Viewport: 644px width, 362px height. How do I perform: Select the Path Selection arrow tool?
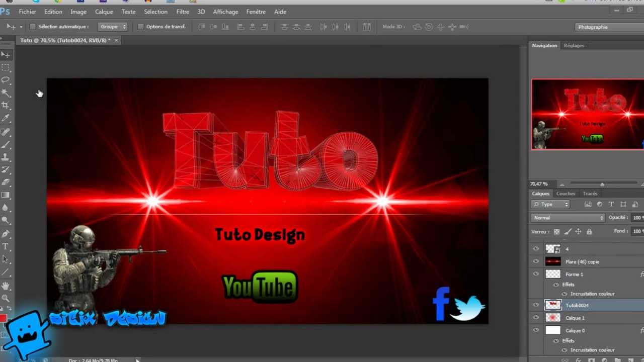[6, 259]
